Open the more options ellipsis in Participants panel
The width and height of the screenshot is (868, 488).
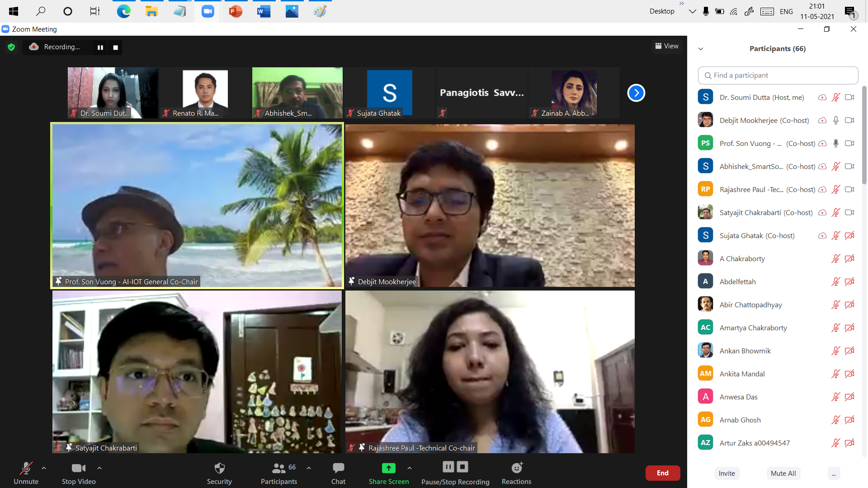pos(834,474)
